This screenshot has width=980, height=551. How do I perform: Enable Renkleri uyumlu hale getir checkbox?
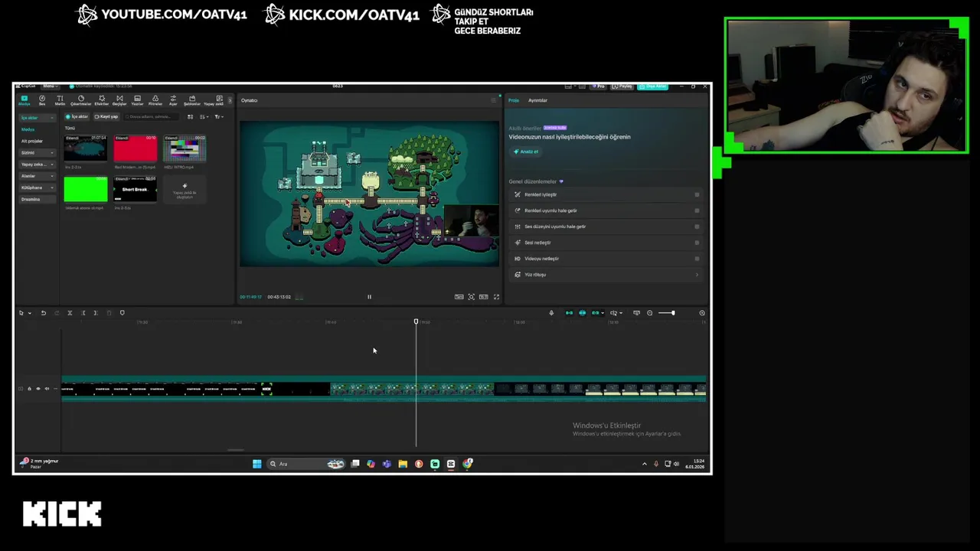[x=697, y=210]
